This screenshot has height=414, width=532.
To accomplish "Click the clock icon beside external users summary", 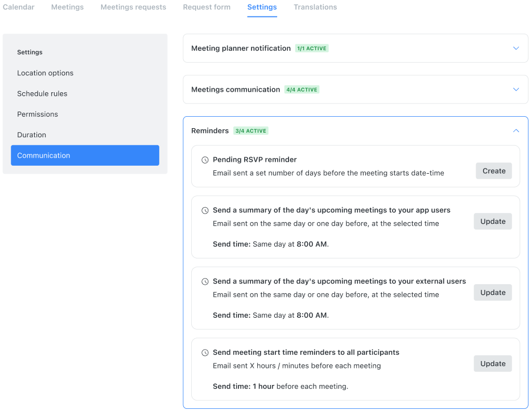I will (205, 281).
